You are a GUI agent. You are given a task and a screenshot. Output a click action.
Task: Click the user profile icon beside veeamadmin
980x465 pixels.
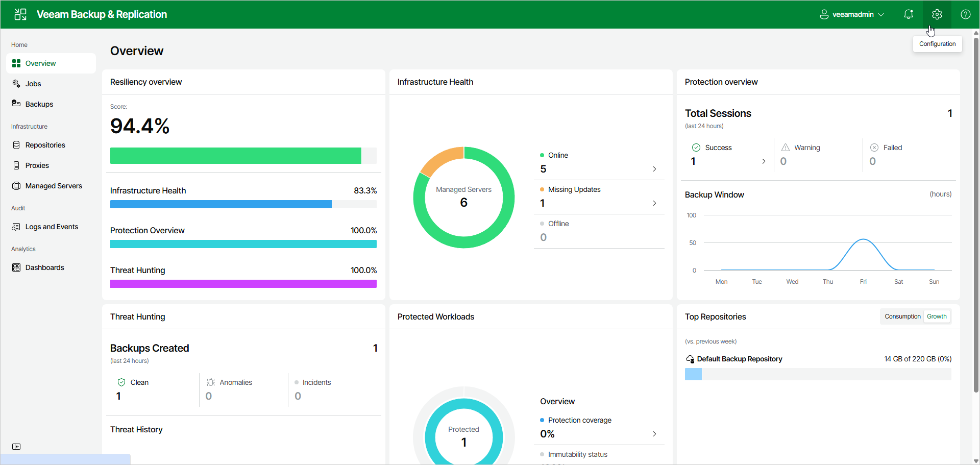[824, 14]
